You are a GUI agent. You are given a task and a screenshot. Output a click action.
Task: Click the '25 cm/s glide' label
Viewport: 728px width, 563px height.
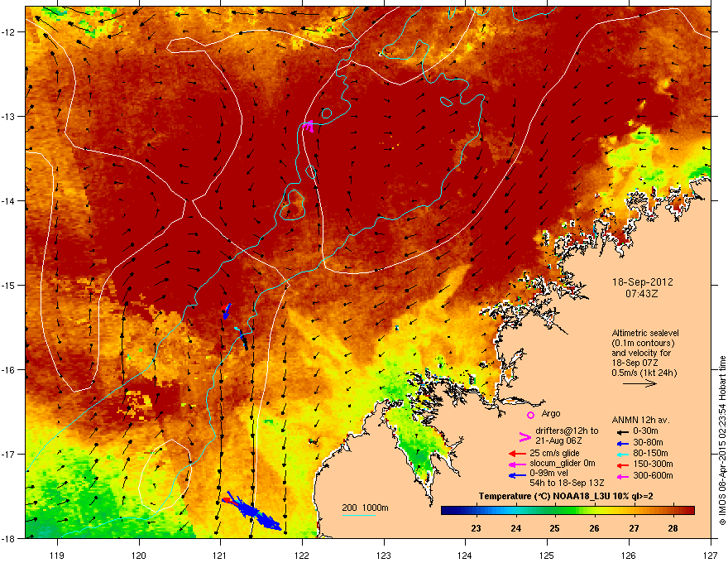pos(554,453)
